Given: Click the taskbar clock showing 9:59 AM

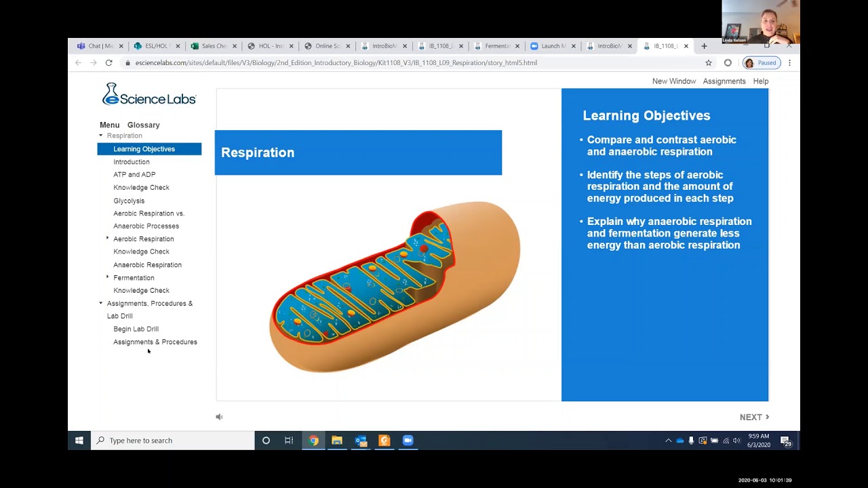Looking at the screenshot, I should pyautogui.click(x=758, y=441).
